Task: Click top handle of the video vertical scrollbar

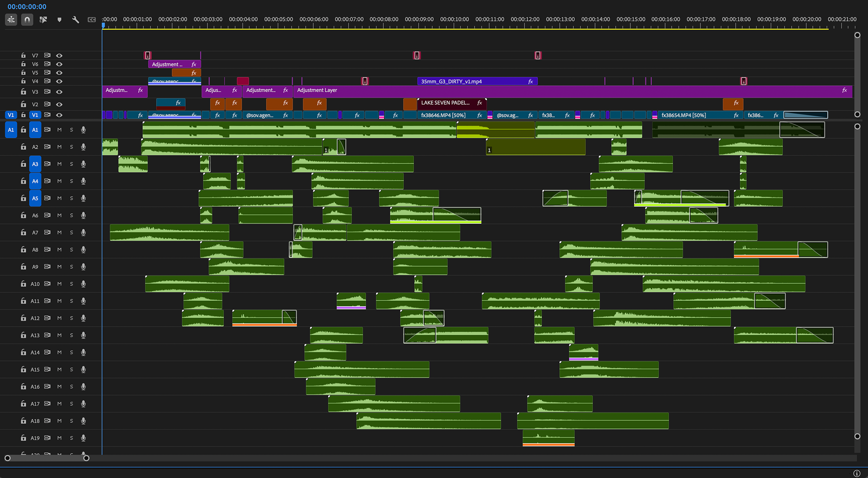Action: (857, 35)
